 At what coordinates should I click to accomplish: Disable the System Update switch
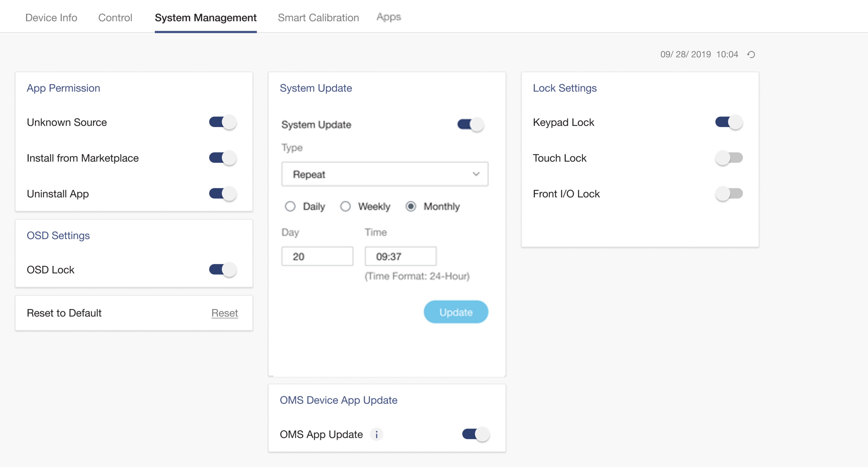coord(470,124)
